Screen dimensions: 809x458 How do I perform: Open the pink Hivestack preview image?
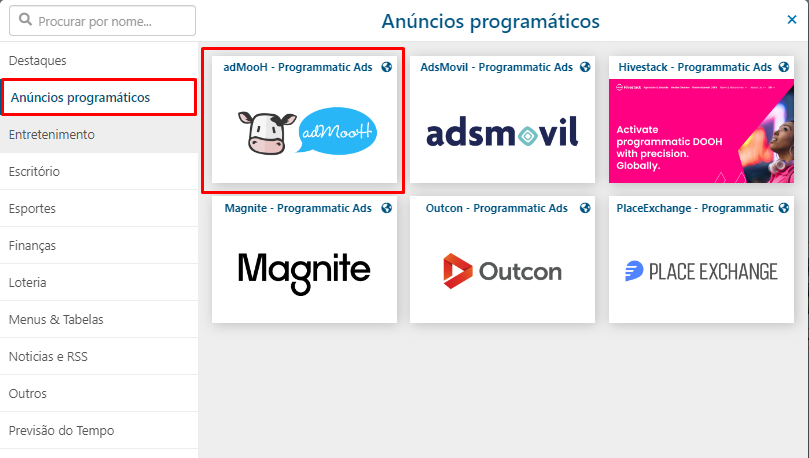(x=701, y=131)
